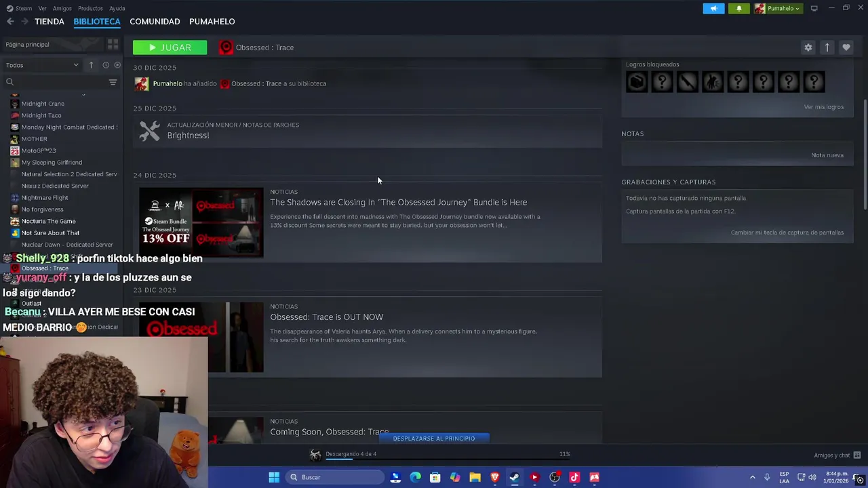868x488 pixels.
Task: Open the downloads manager icon at bottom
Action: [x=315, y=455]
